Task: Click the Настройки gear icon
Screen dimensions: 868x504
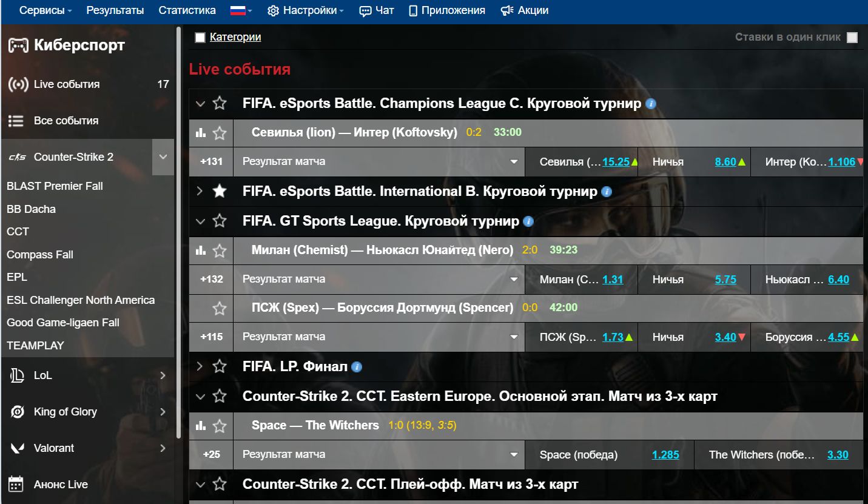Action: coord(273,11)
